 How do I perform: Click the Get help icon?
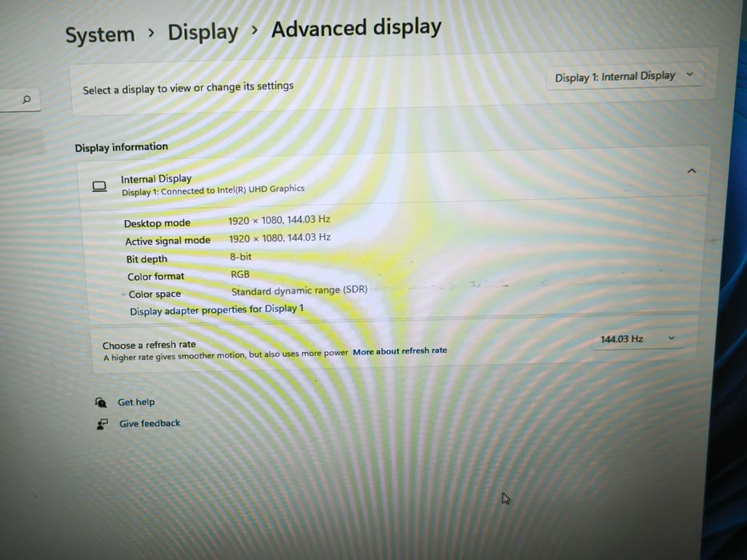click(101, 402)
